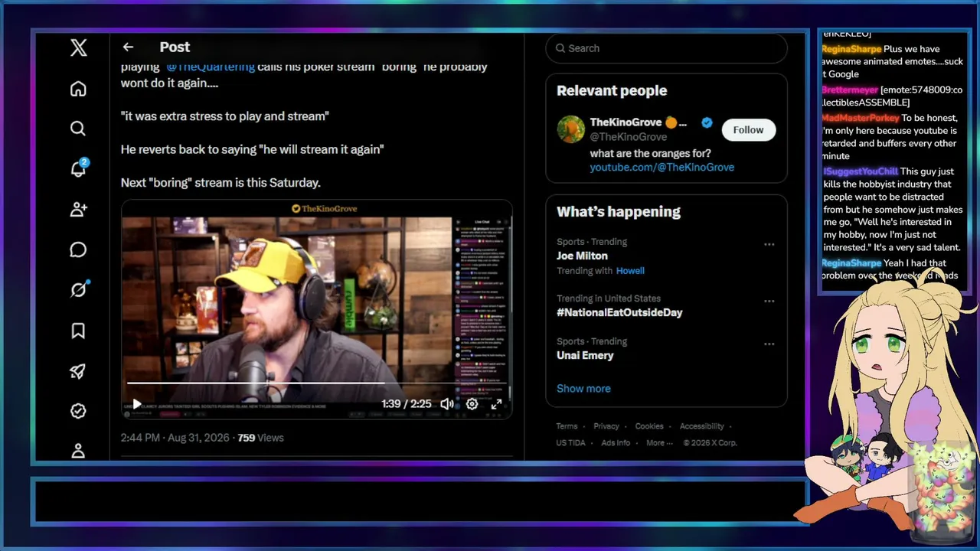Open the add-person Follow icon in sidebar
This screenshot has width=980, height=551.
(x=78, y=210)
